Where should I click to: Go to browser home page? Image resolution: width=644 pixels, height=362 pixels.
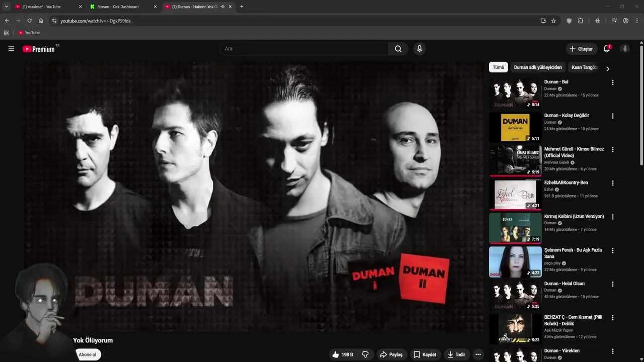(x=41, y=21)
